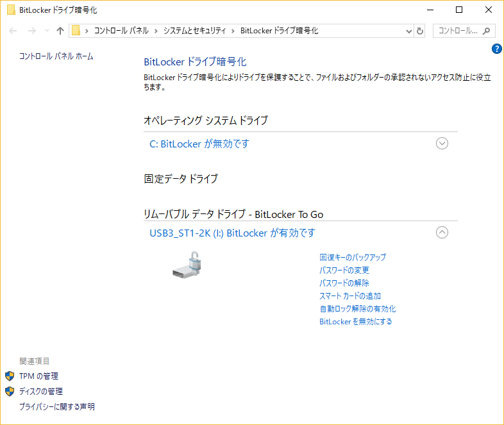Click the shield icon beside ディスクの管理
This screenshot has width=504, height=425.
point(10,391)
